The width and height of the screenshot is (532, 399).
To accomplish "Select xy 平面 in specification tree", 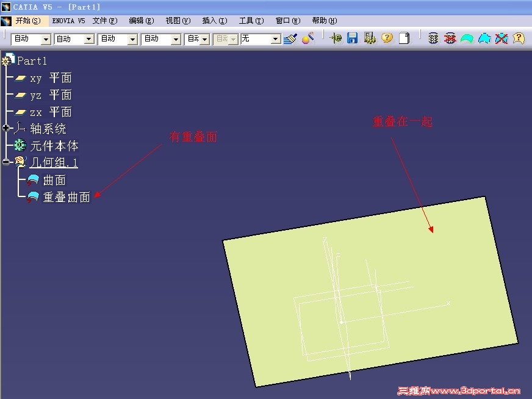I will click(51, 78).
